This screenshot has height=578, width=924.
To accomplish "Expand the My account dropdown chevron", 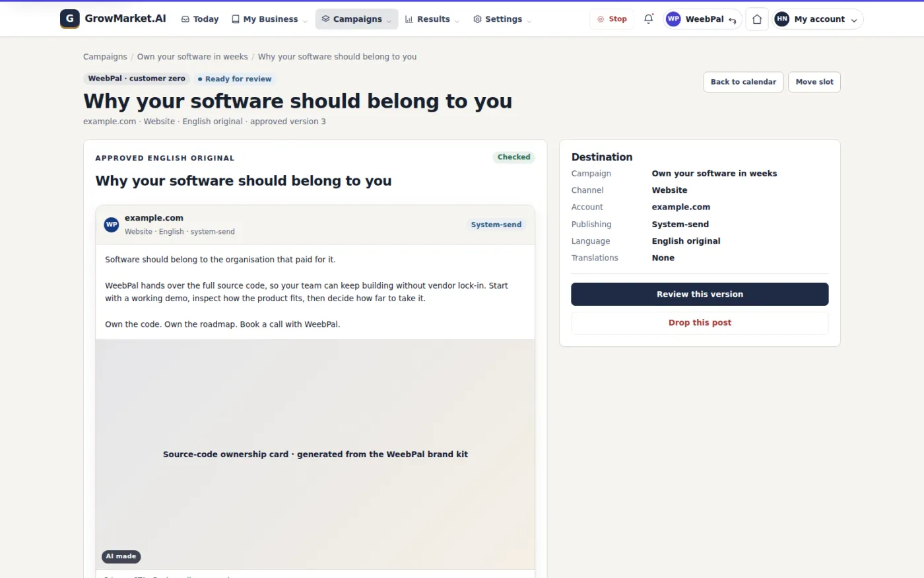I will pyautogui.click(x=854, y=20).
